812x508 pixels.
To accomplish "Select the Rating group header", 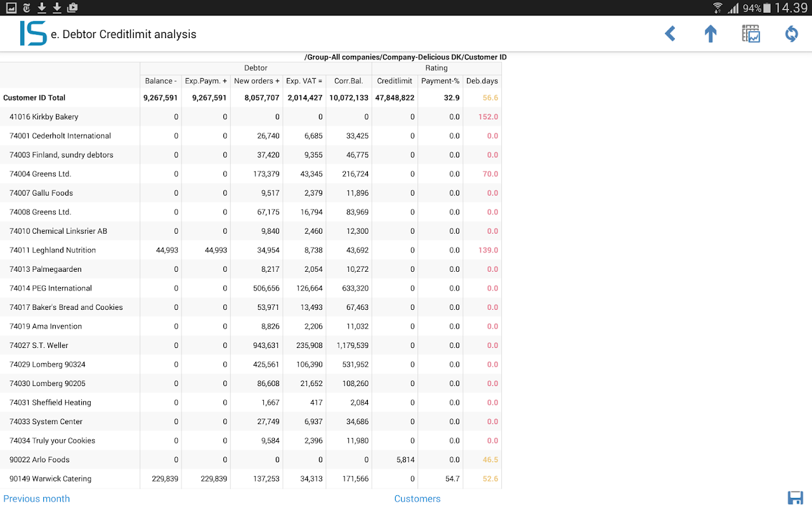I will click(x=436, y=68).
